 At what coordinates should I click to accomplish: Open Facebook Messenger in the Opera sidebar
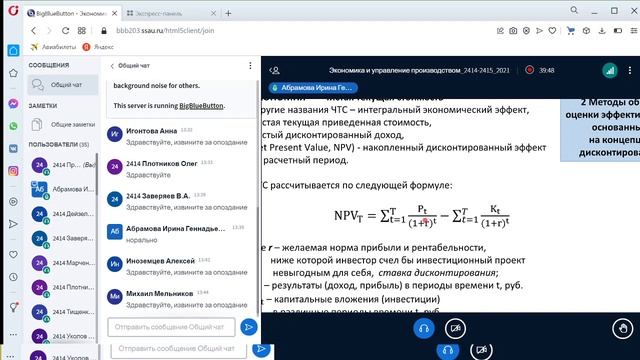click(13, 104)
